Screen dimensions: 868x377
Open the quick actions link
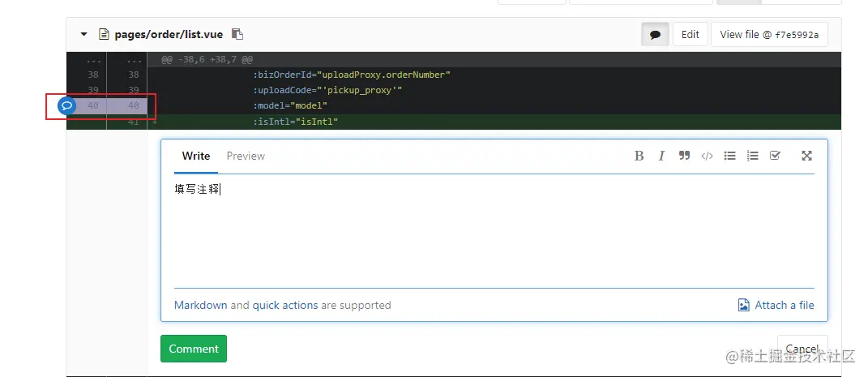point(284,305)
